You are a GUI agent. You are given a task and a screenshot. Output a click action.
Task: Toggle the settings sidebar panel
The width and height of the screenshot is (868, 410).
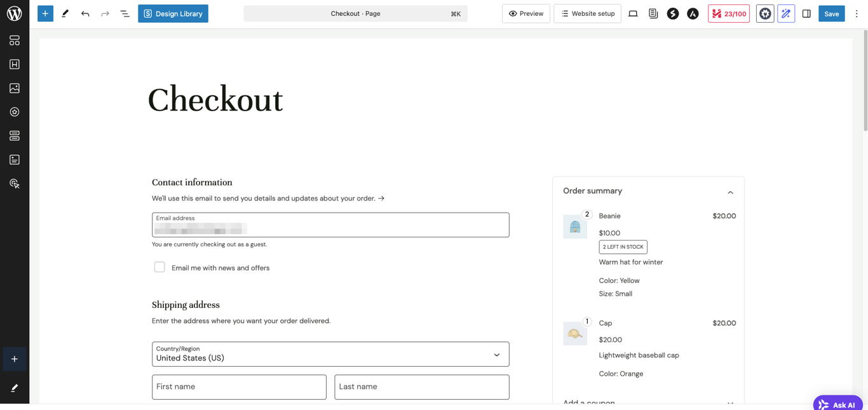pos(806,13)
